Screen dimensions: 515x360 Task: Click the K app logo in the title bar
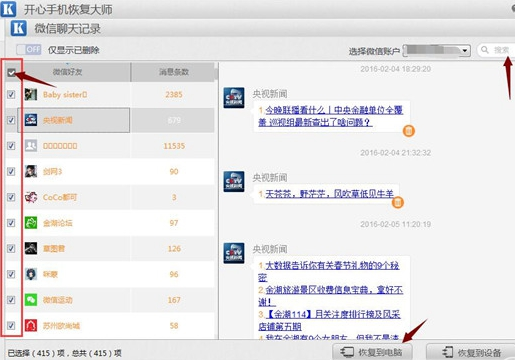(x=8, y=9)
